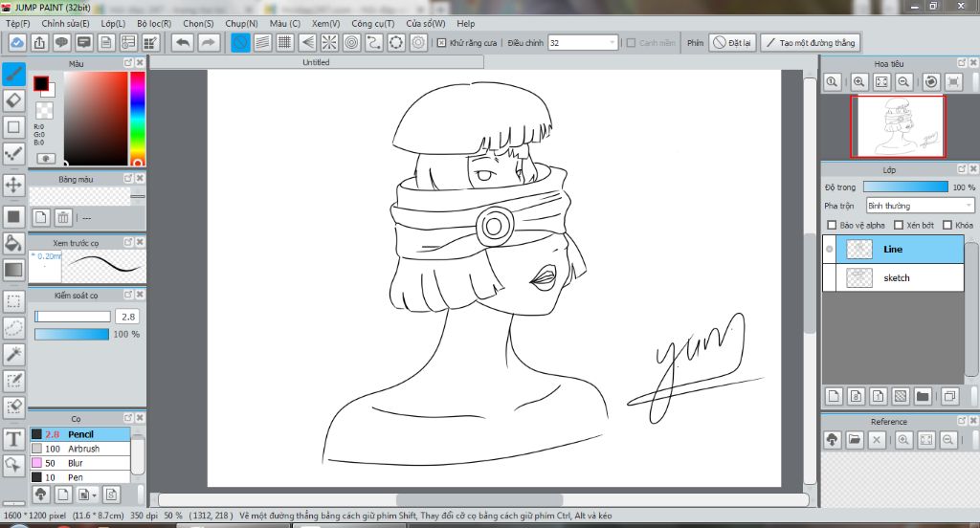Zoom out within the Hoa tiêu navigator
Screen dimensions: 980x528
(903, 82)
